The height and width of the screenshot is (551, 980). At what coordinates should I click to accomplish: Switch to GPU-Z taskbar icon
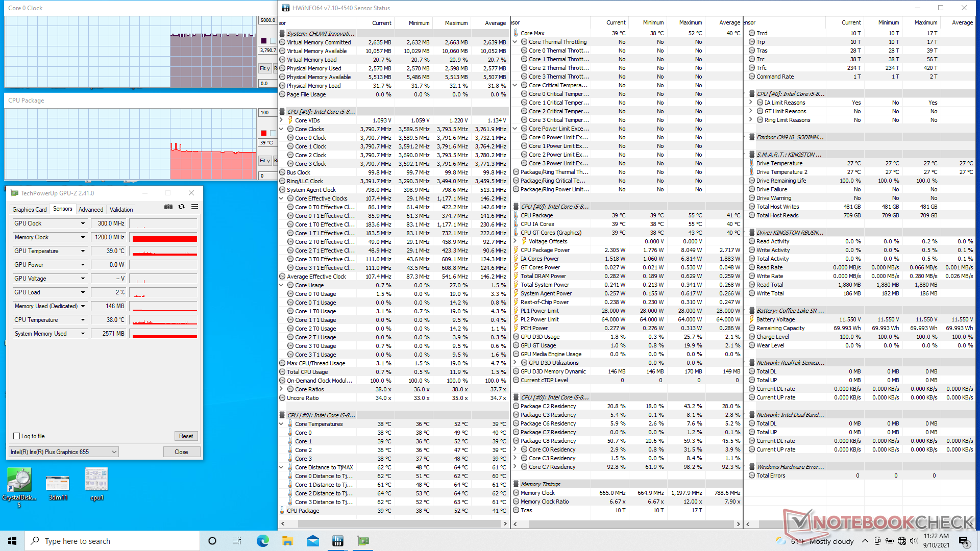pos(363,541)
